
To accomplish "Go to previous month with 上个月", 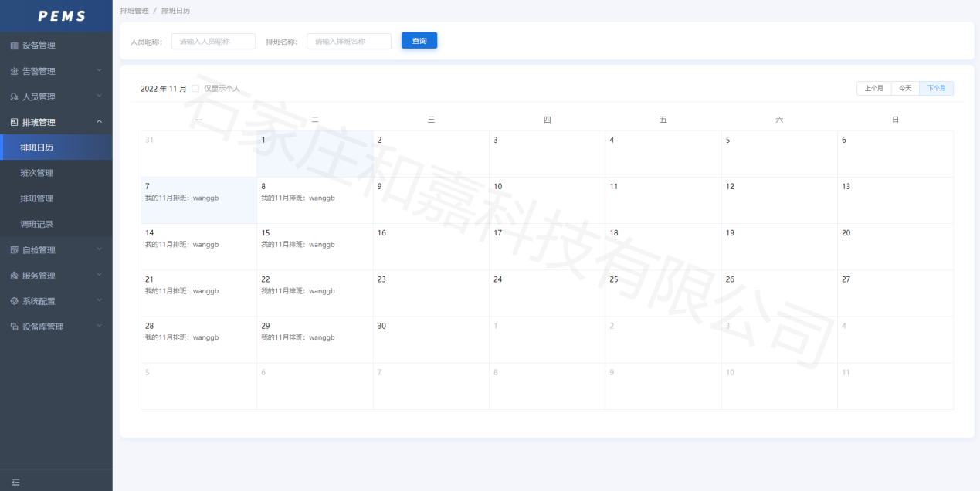I will pyautogui.click(x=873, y=89).
